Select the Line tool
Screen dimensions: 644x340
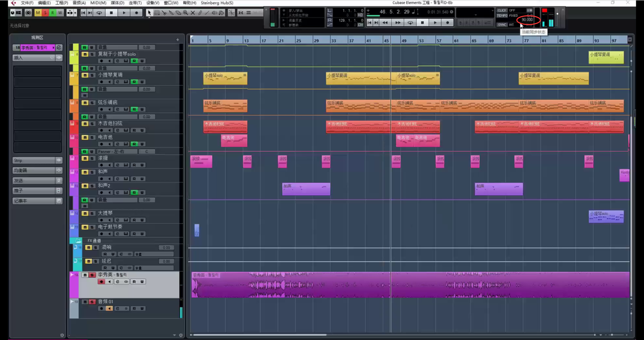[x=207, y=13]
